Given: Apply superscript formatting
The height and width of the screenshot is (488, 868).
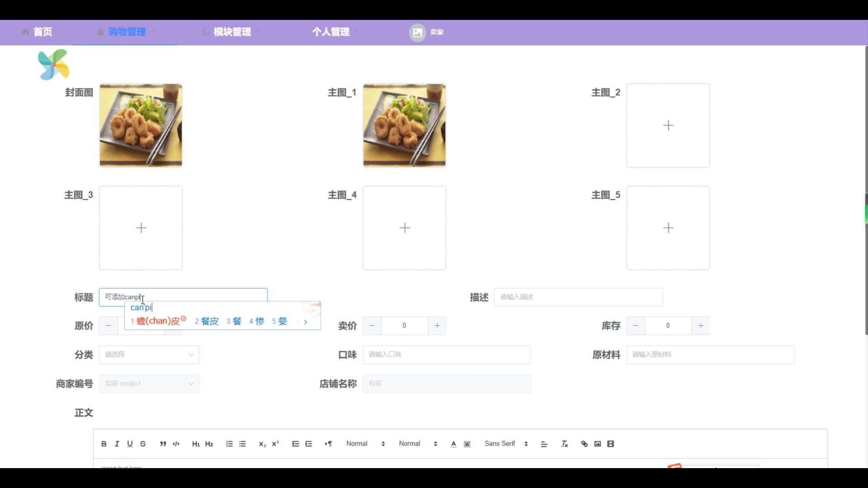Looking at the screenshot, I should (275, 444).
